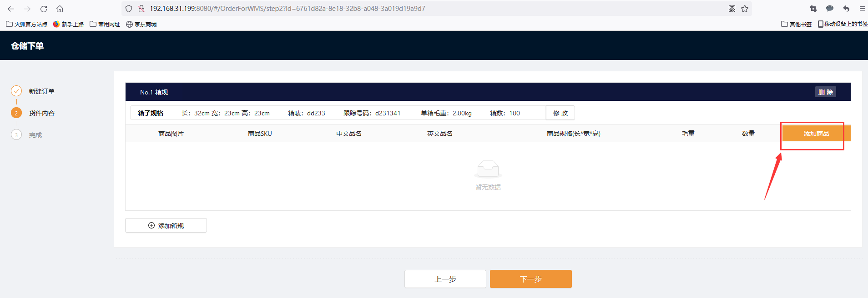This screenshot has height=298, width=868.
Task: Go back with the 上一步 button
Action: pos(445,279)
